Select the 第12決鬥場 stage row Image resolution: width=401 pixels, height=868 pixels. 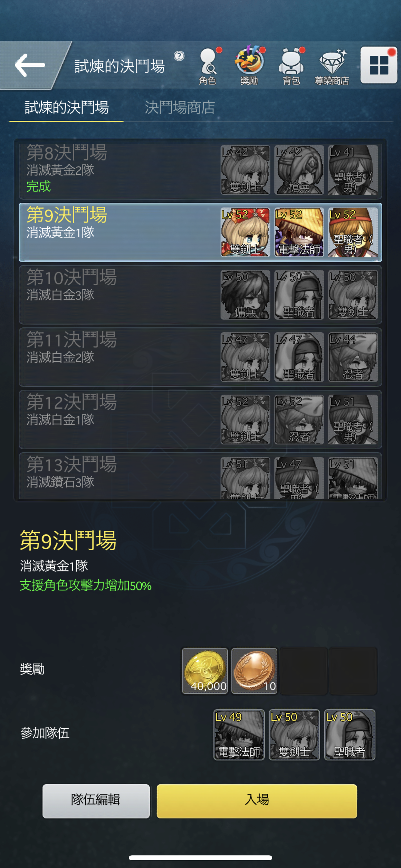click(200, 419)
